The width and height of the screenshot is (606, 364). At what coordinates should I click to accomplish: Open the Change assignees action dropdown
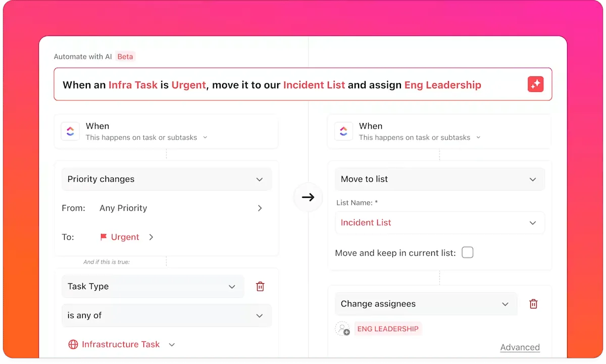[x=426, y=304]
